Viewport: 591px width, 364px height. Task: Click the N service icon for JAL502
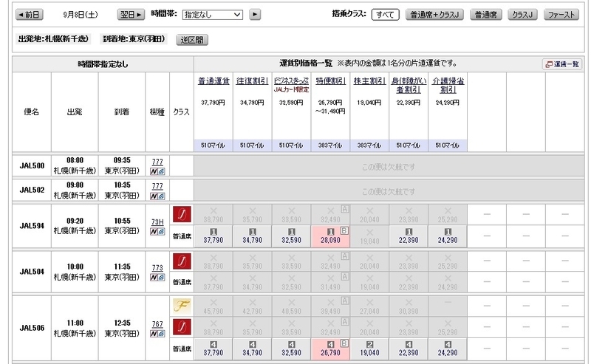pos(154,196)
